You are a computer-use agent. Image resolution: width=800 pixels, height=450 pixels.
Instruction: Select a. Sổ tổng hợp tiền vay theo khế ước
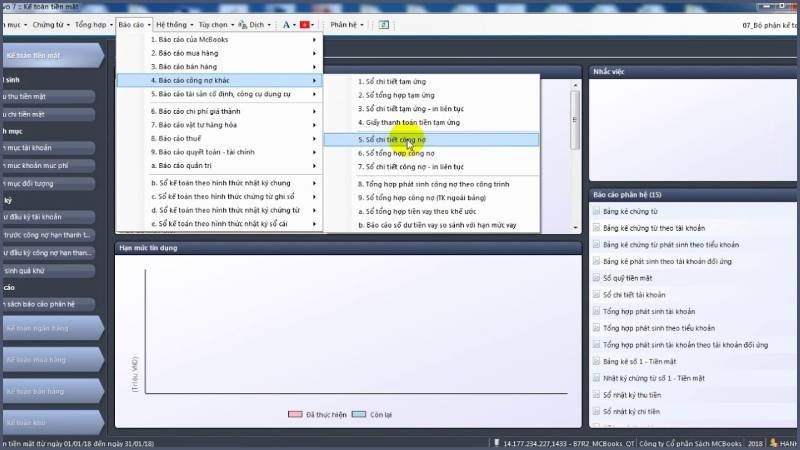[432, 211]
